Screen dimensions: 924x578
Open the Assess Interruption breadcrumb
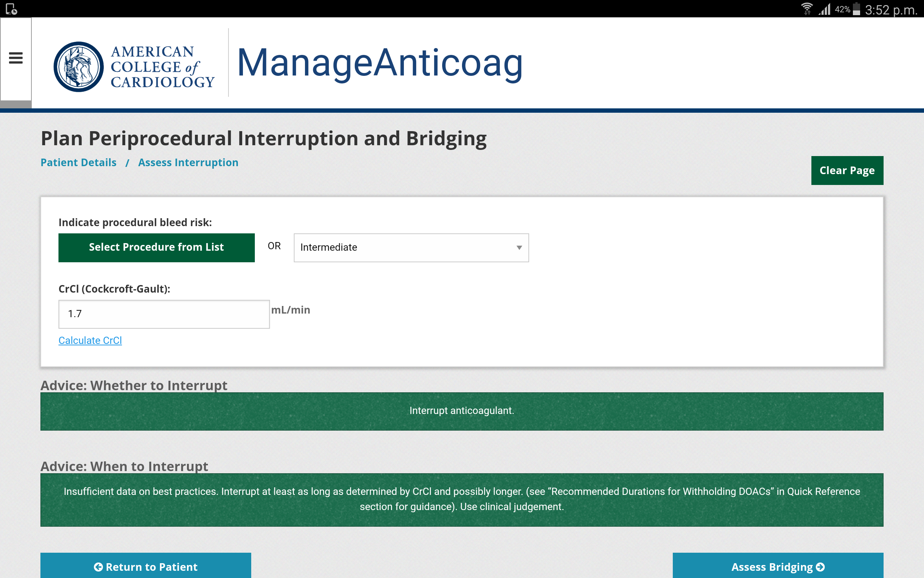[188, 163]
